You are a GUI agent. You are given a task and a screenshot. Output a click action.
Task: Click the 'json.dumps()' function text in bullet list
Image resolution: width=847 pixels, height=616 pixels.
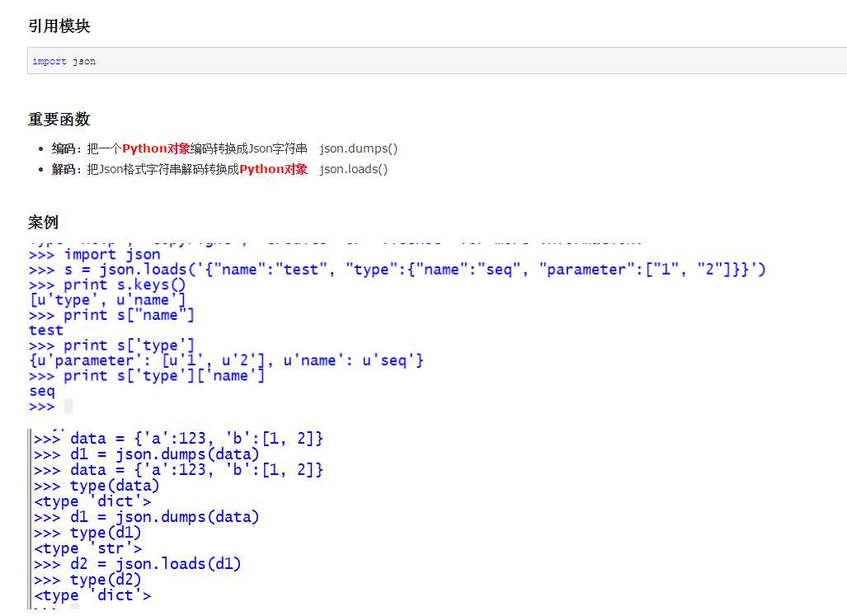[359, 148]
